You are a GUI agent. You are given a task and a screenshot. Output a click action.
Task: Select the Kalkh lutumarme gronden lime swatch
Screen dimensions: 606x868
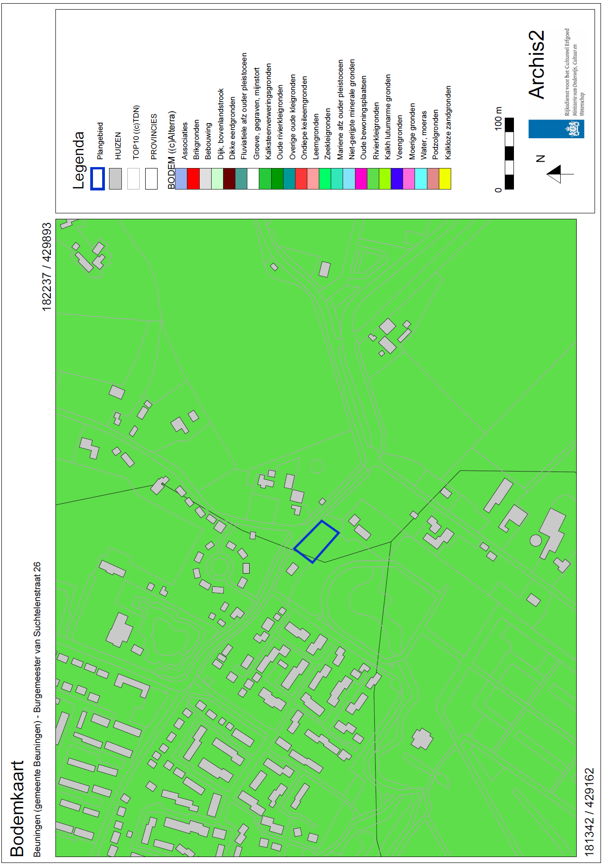point(385,179)
